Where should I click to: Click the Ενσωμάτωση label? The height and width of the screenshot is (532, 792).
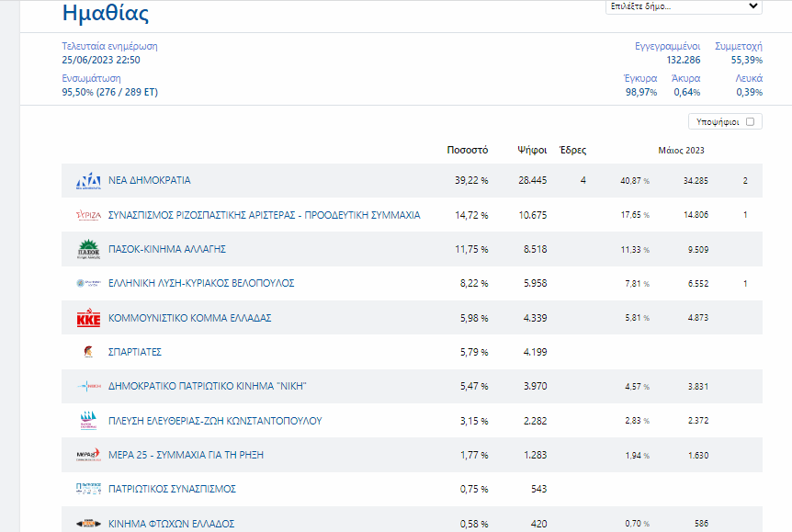pos(92,79)
